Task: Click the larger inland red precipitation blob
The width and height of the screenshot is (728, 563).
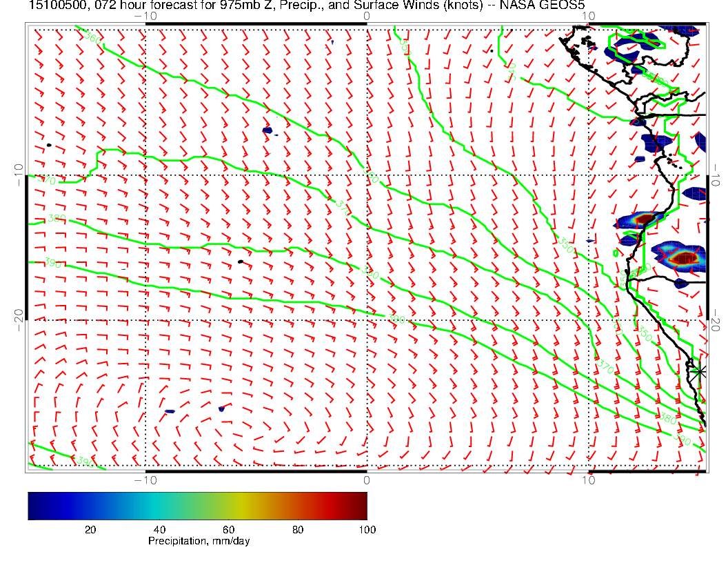Action: pyautogui.click(x=684, y=259)
